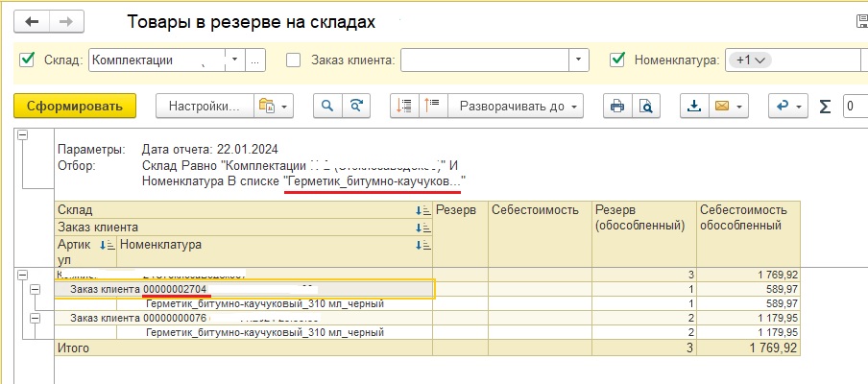Click the sigma sum icon
868x384 pixels.
pyautogui.click(x=825, y=107)
